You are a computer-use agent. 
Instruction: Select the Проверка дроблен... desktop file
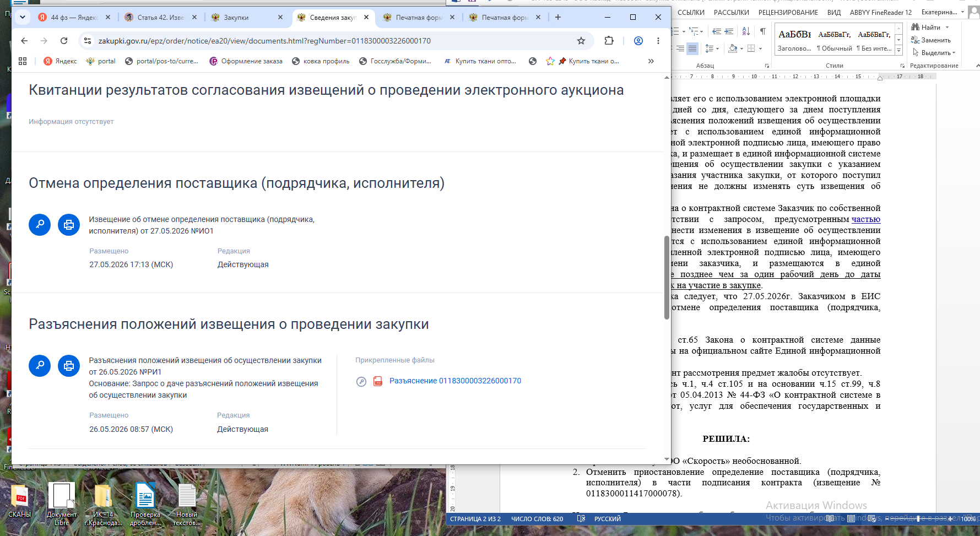[145, 504]
